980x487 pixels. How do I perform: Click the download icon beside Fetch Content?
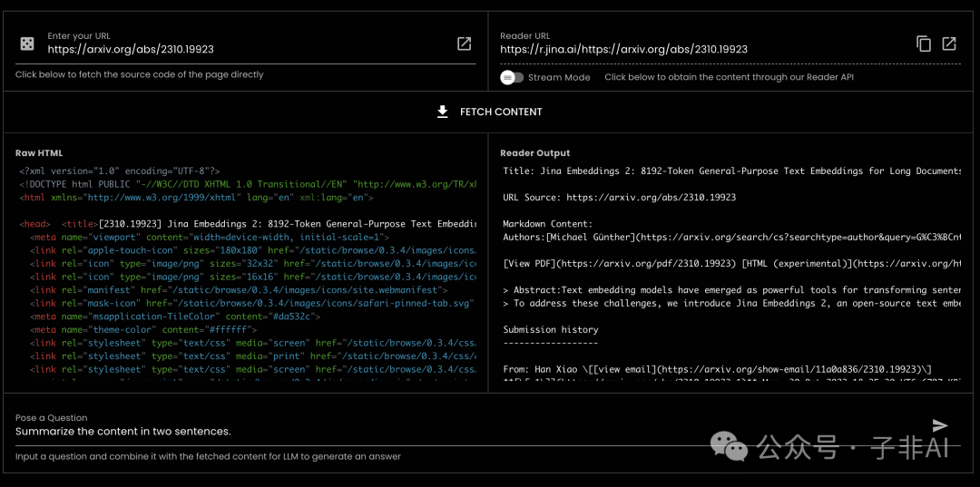443,112
